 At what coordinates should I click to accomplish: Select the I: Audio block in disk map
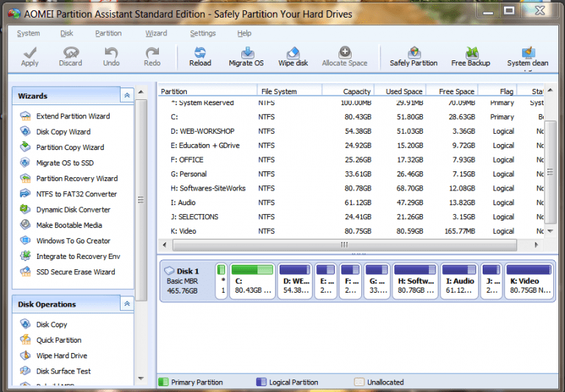(x=459, y=281)
